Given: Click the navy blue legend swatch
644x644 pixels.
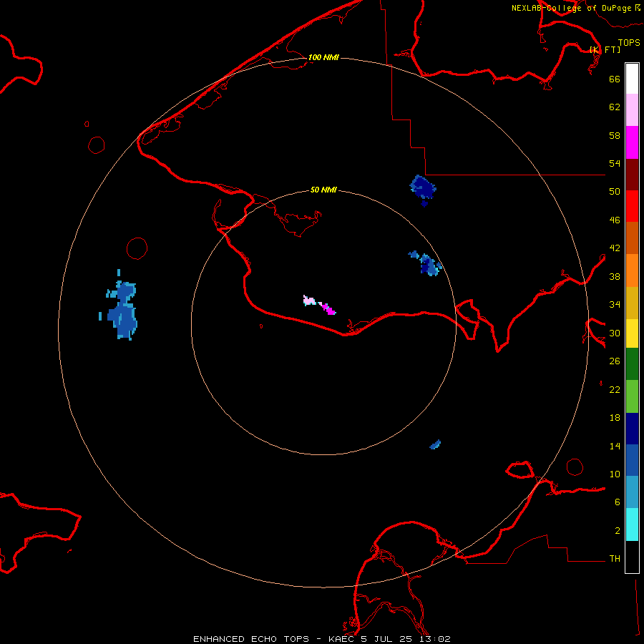Looking at the screenshot, I should click(632, 429).
